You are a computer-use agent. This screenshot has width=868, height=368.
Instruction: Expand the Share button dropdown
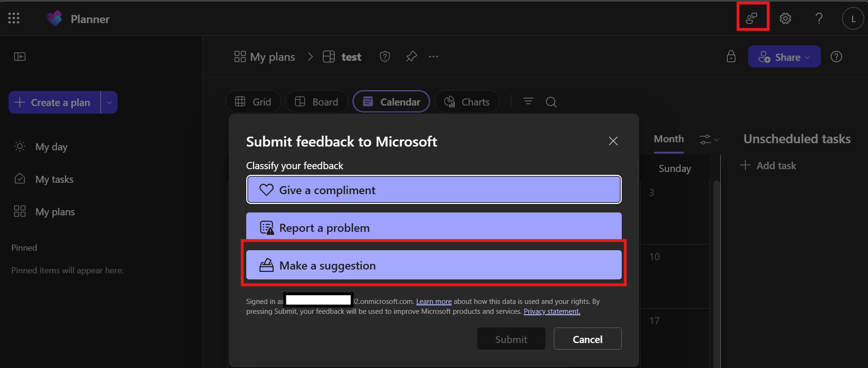click(808, 57)
